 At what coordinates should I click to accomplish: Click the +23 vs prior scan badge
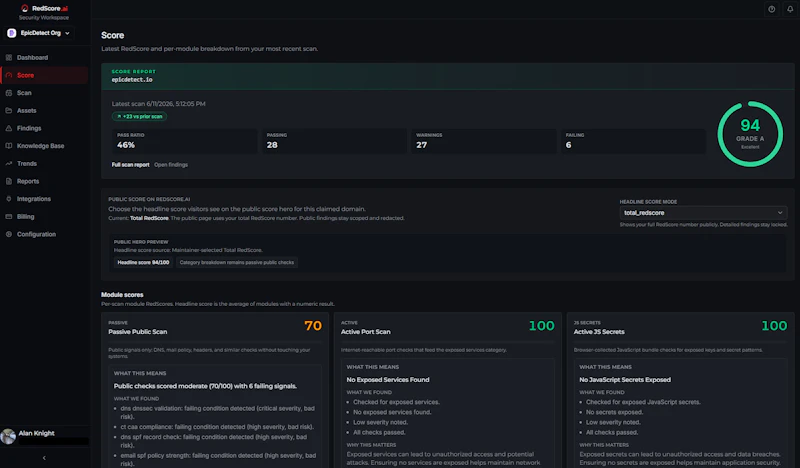[139, 116]
